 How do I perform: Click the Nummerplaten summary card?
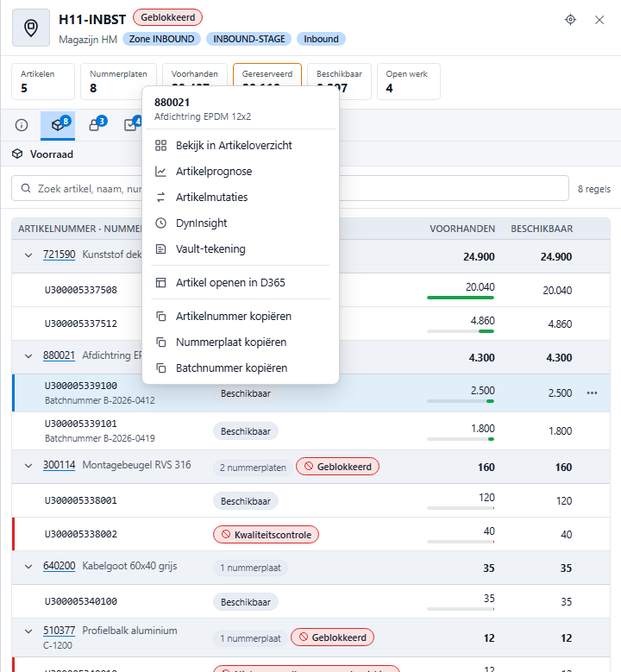pyautogui.click(x=118, y=81)
